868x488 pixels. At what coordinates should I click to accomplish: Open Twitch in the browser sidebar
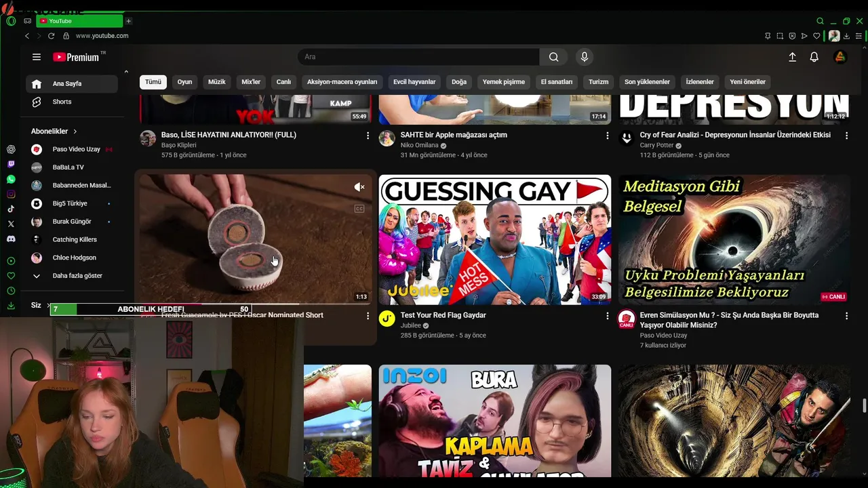click(x=11, y=164)
